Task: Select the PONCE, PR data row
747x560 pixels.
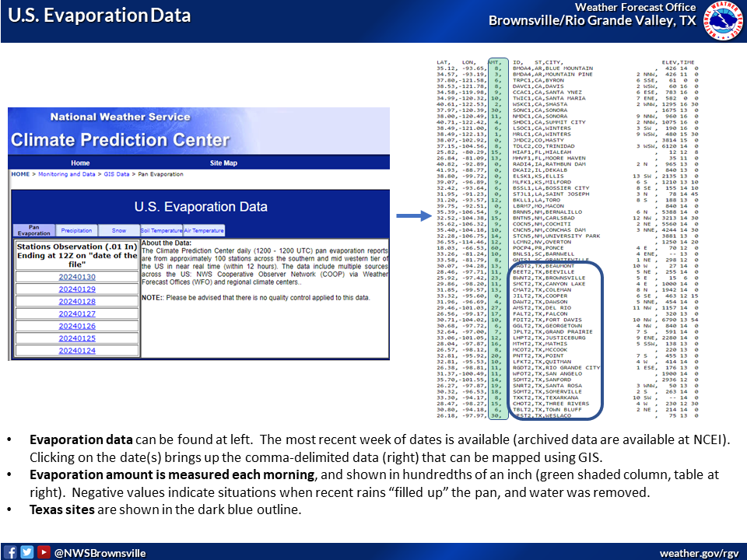Action: (x=567, y=248)
